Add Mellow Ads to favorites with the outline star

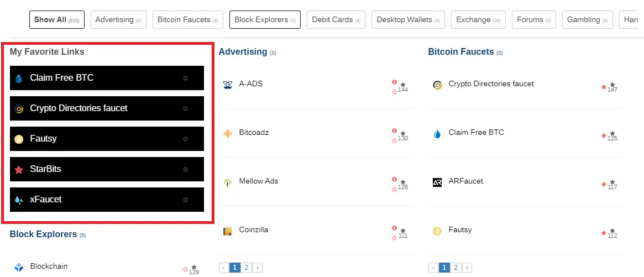pos(394,189)
